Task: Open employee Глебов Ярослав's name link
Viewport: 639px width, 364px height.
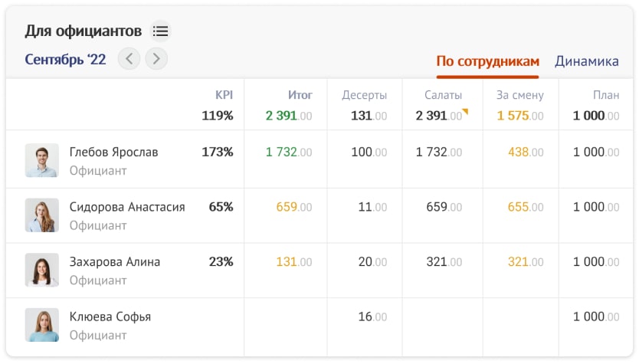Action: (x=113, y=152)
